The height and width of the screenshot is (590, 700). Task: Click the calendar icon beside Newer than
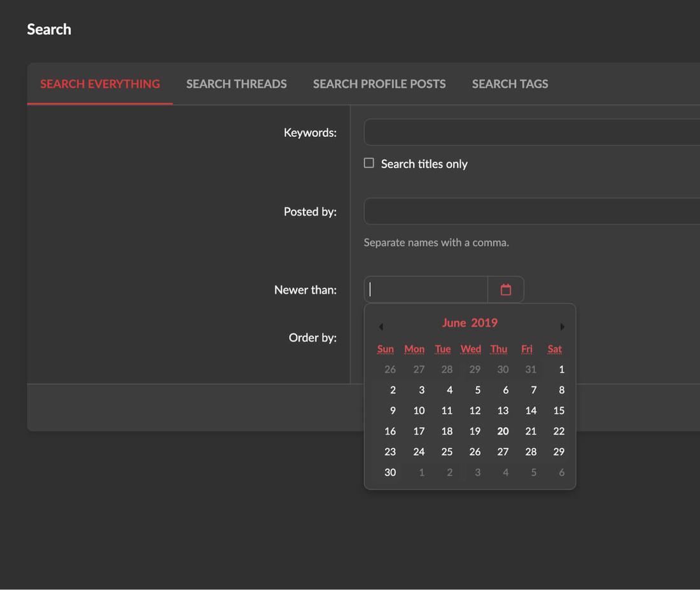click(506, 290)
